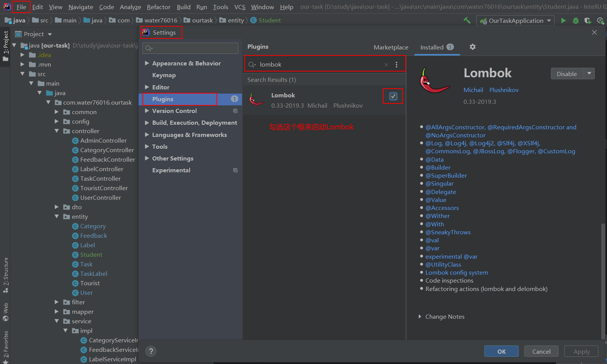The height and width of the screenshot is (364, 607).
Task: Open the dropdown arrow beside Disable
Action: point(589,74)
